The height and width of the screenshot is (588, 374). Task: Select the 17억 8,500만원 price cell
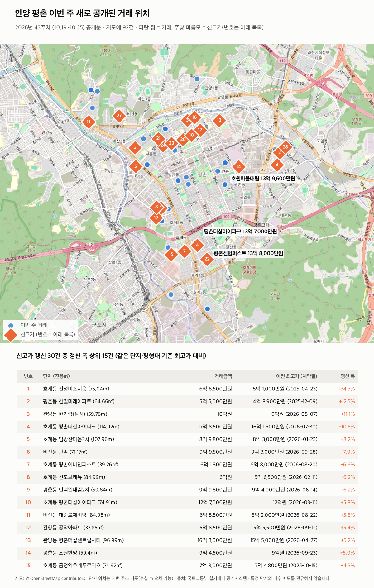(215, 427)
